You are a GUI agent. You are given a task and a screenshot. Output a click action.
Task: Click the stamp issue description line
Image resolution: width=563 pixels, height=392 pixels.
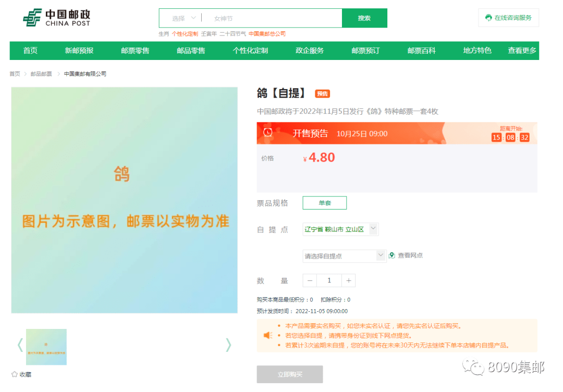tap(348, 111)
